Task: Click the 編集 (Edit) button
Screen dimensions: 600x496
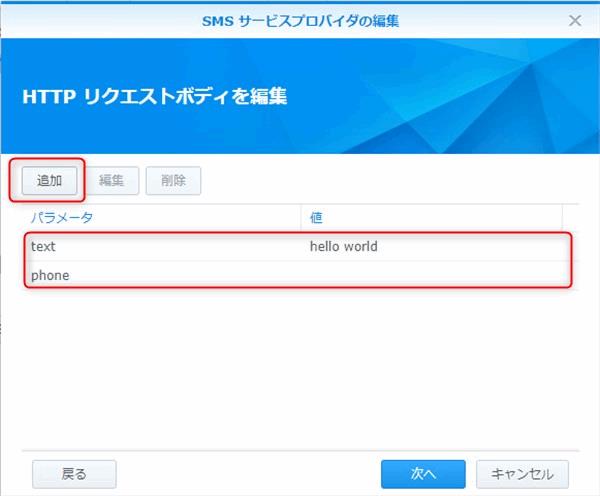Action: pyautogui.click(x=111, y=181)
